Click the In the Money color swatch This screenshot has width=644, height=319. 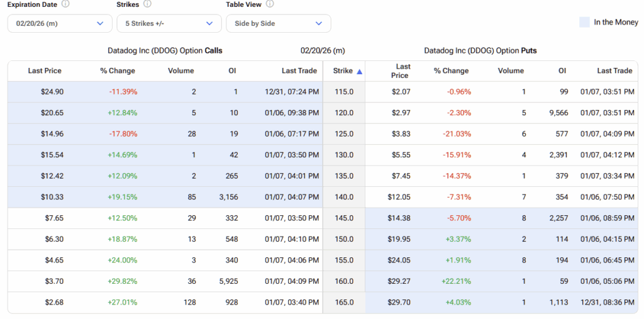pos(584,23)
